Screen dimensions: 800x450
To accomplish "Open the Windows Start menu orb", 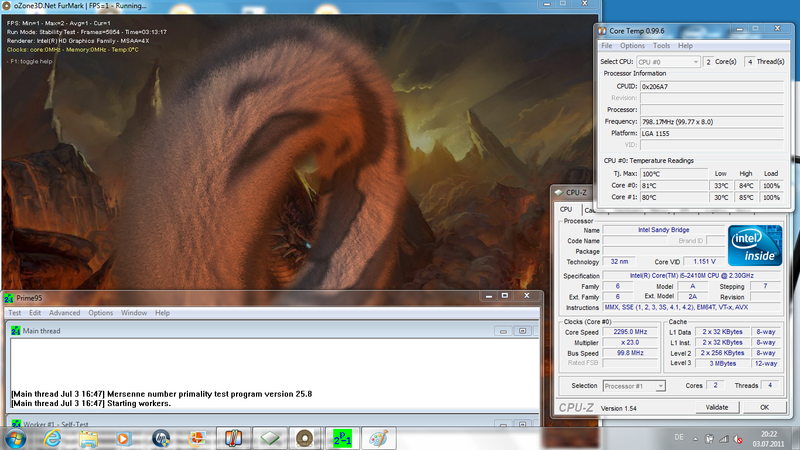I will (x=15, y=438).
